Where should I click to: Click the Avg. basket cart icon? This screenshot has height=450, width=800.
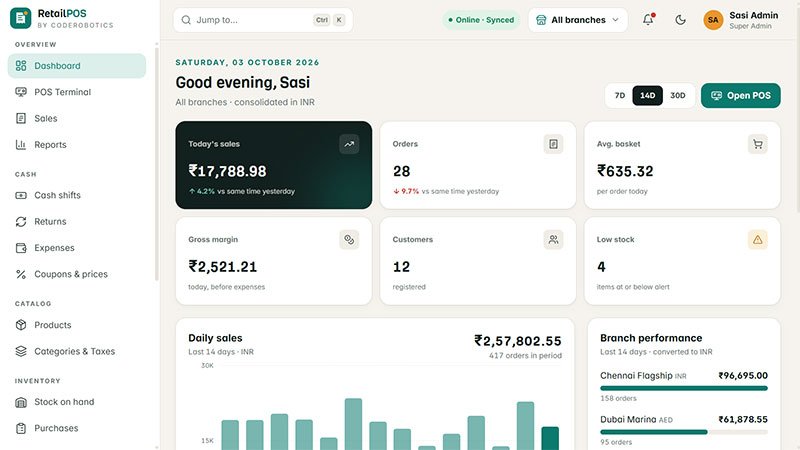click(x=758, y=144)
